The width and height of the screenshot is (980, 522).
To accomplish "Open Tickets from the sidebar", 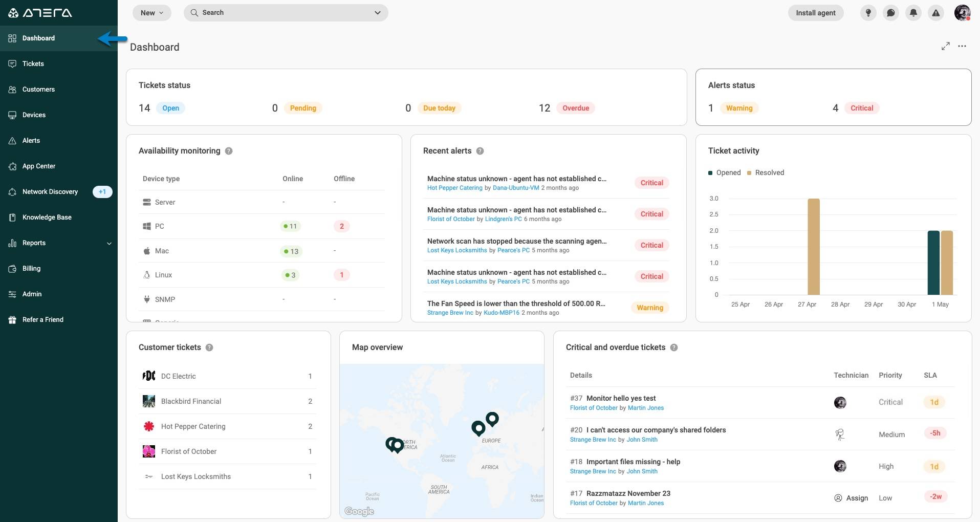I will [34, 63].
